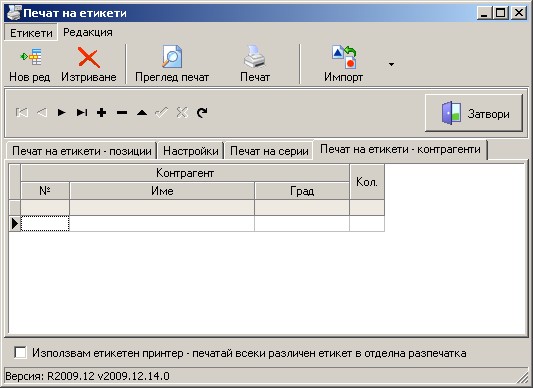Viewport: 533px width, 388px height.
Task: Click the Име column header
Action: [162, 191]
